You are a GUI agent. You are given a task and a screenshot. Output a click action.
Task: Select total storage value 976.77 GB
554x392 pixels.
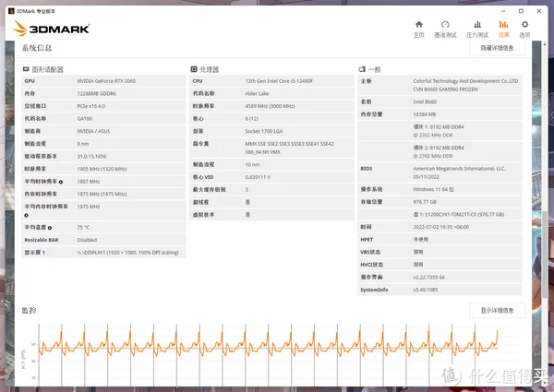point(425,202)
